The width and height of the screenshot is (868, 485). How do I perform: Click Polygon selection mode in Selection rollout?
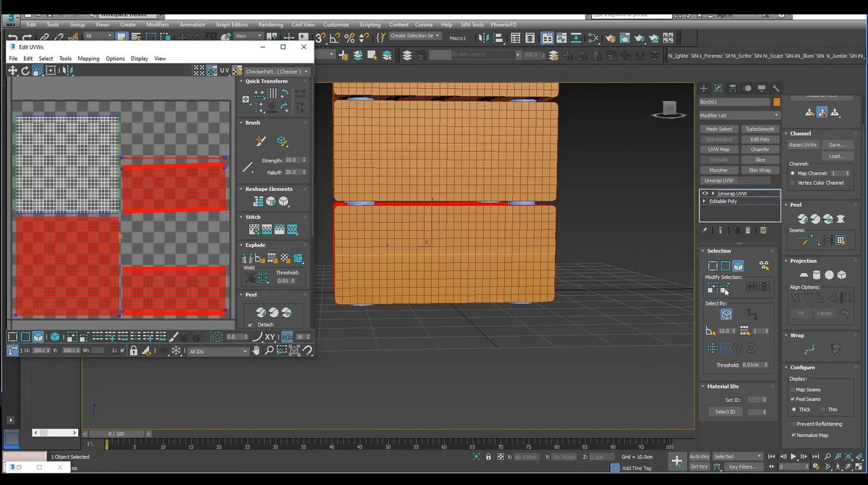[x=738, y=266]
